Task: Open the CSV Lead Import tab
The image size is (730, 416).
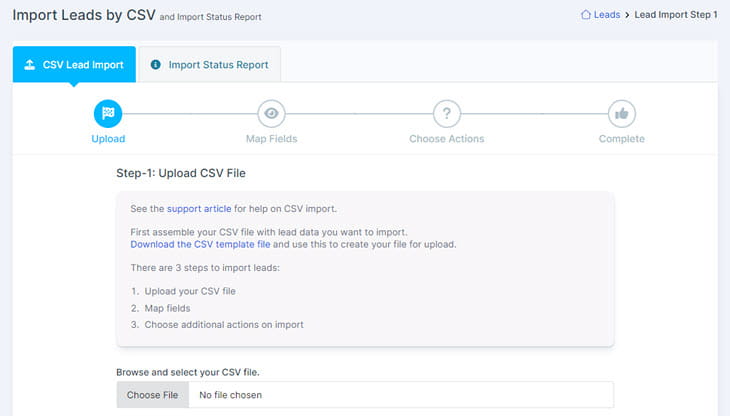Action: point(74,64)
